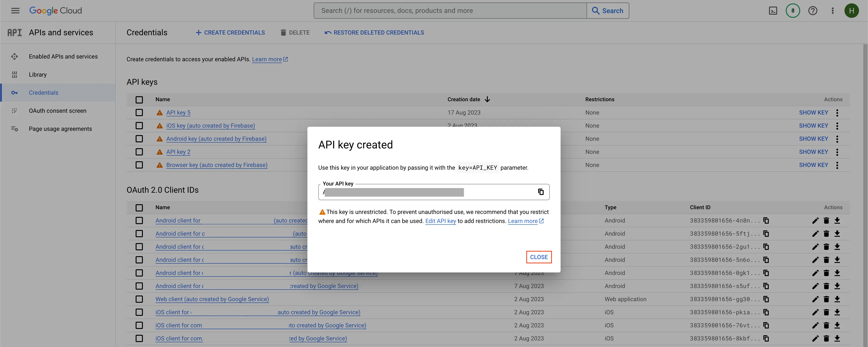The image size is (868, 347).
Task: Edit the Web client OAuth entry
Action: (x=815, y=299)
